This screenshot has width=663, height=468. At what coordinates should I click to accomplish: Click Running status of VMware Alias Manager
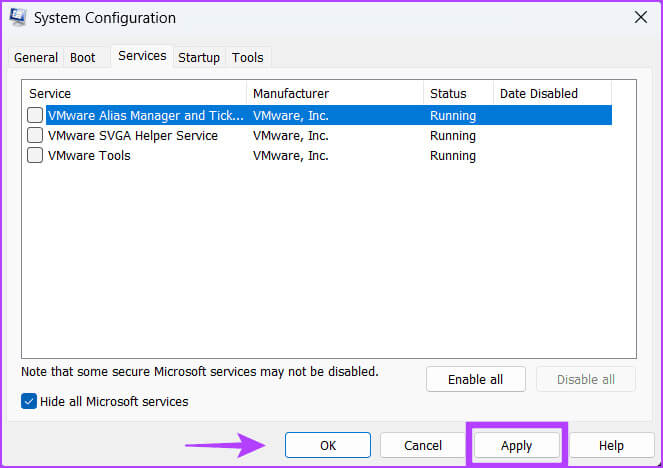(453, 115)
